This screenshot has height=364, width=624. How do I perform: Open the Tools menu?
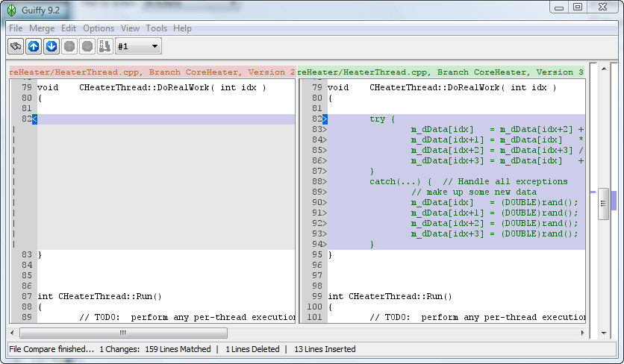pyautogui.click(x=156, y=28)
